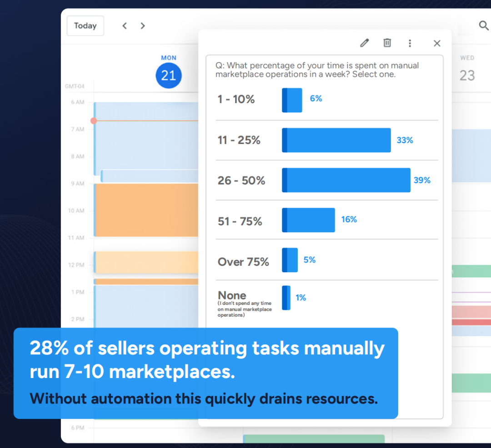491x448 pixels.
Task: Open search with the magnifier icon
Action: pyautogui.click(x=484, y=25)
